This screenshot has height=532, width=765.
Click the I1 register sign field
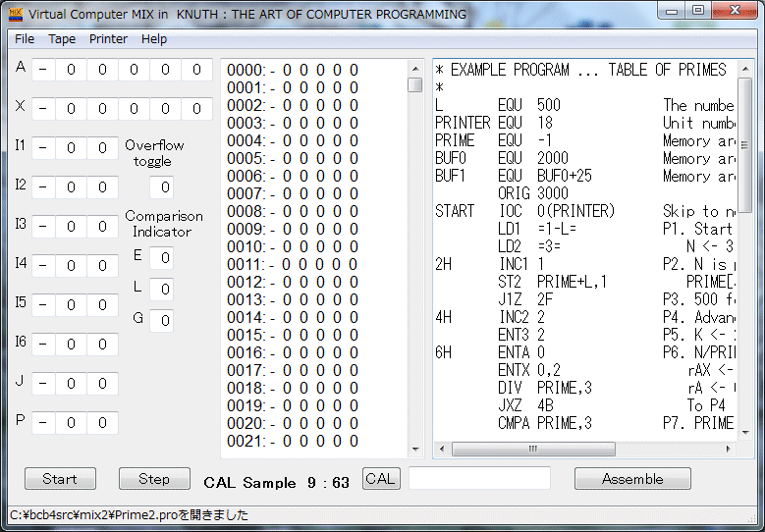pyautogui.click(x=43, y=148)
